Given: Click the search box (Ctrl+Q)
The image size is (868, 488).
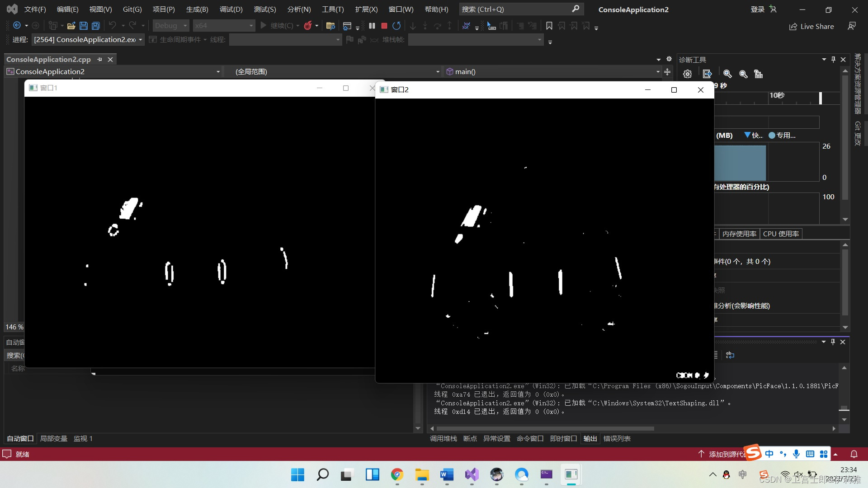Looking at the screenshot, I should (x=520, y=9).
